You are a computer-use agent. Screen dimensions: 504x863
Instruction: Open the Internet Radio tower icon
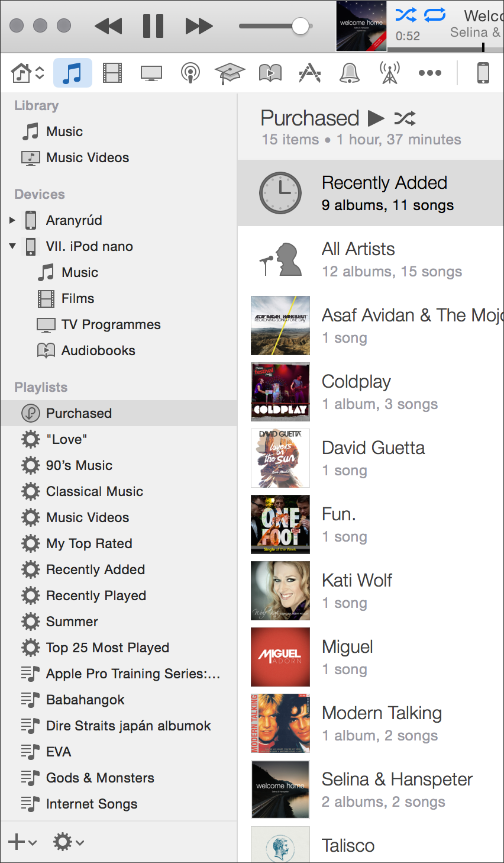point(389,73)
